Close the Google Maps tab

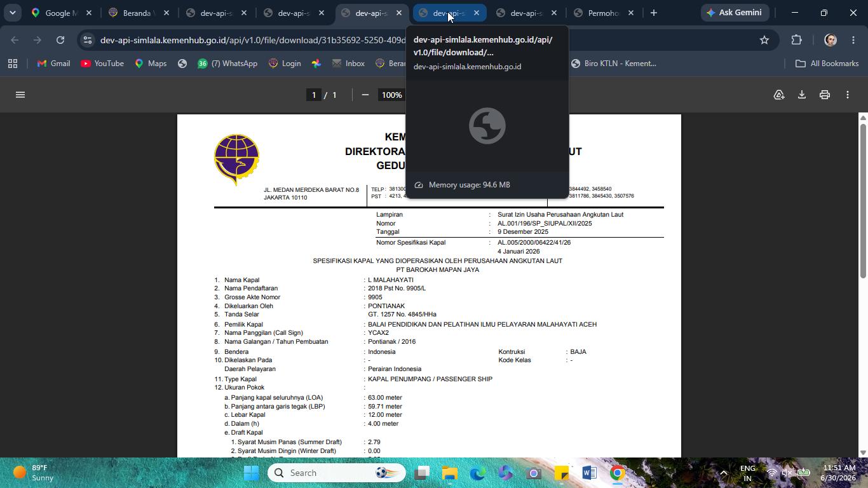pyautogui.click(x=89, y=13)
